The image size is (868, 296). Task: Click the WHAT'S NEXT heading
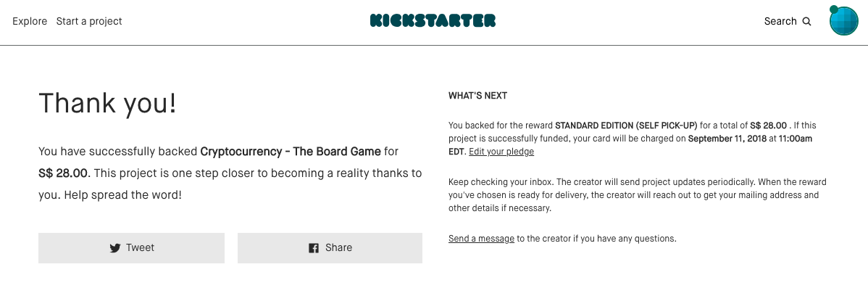click(477, 96)
